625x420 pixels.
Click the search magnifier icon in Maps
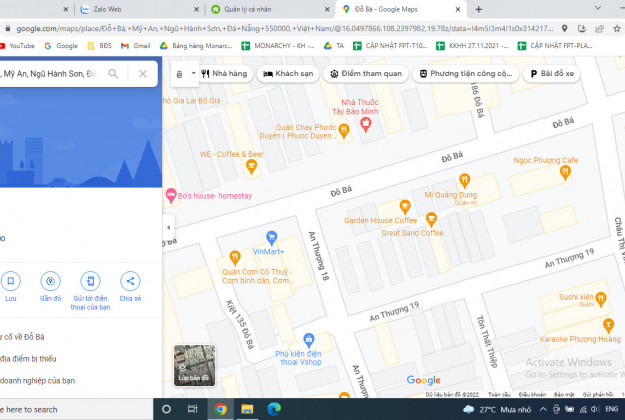(113, 74)
